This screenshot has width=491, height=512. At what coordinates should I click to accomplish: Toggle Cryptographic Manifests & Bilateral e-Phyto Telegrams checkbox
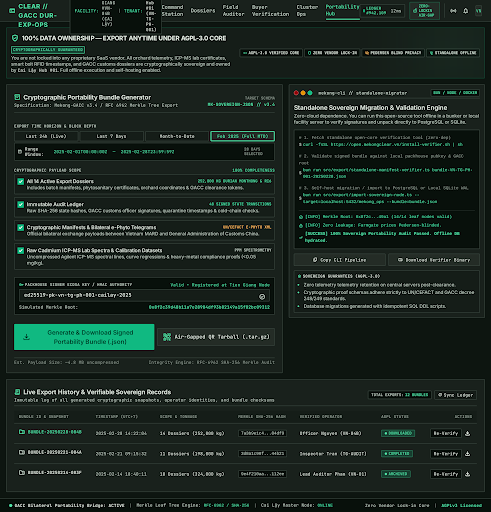pyautogui.click(x=21, y=227)
